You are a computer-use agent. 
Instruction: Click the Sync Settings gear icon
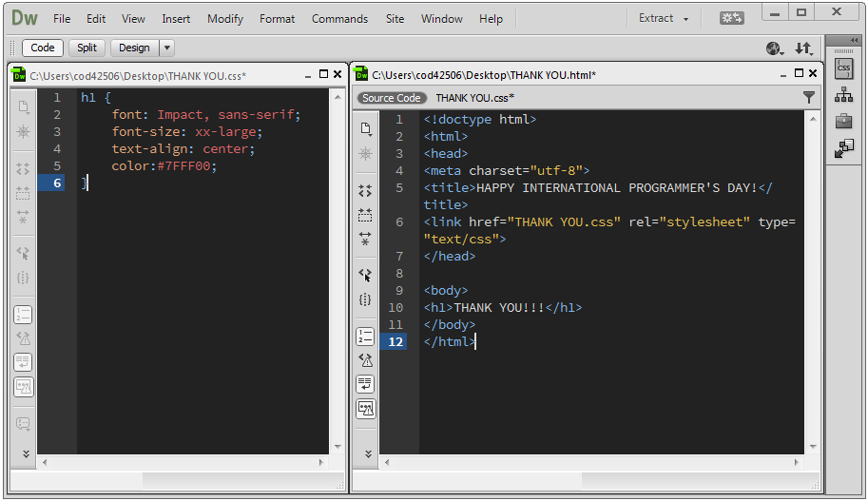(x=732, y=18)
